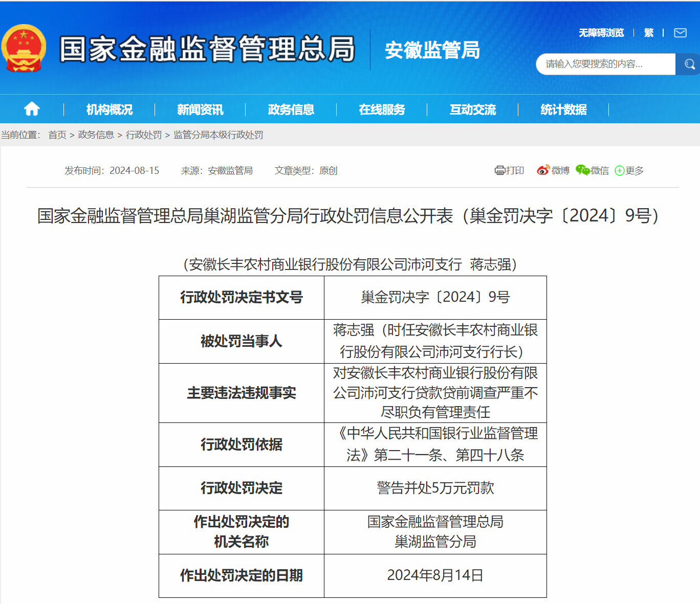The width and height of the screenshot is (700, 604).
Task: Click the source text 安徽监管局
Action: coord(230,170)
